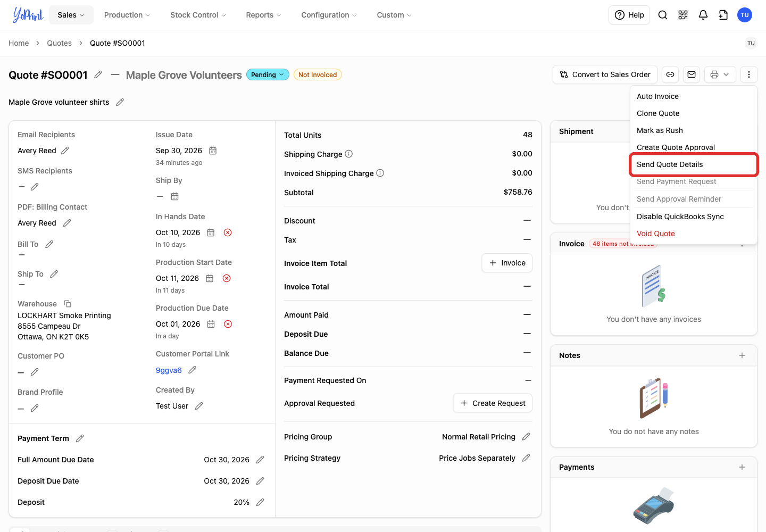Copy the Warehouse address
Viewport: 766px width, 532px height.
[x=68, y=304]
